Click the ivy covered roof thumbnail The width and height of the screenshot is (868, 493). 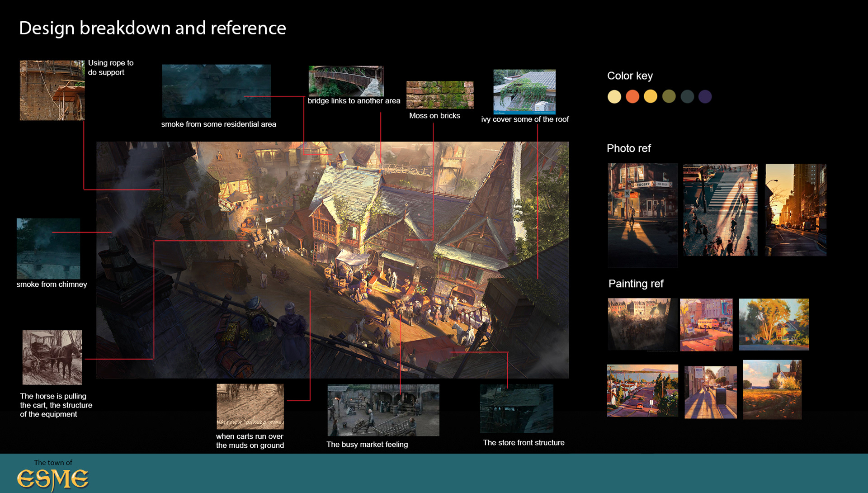524,91
